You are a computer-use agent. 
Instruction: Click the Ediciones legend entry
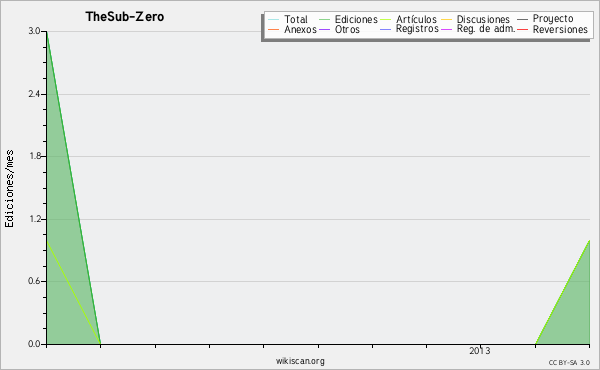356,19
